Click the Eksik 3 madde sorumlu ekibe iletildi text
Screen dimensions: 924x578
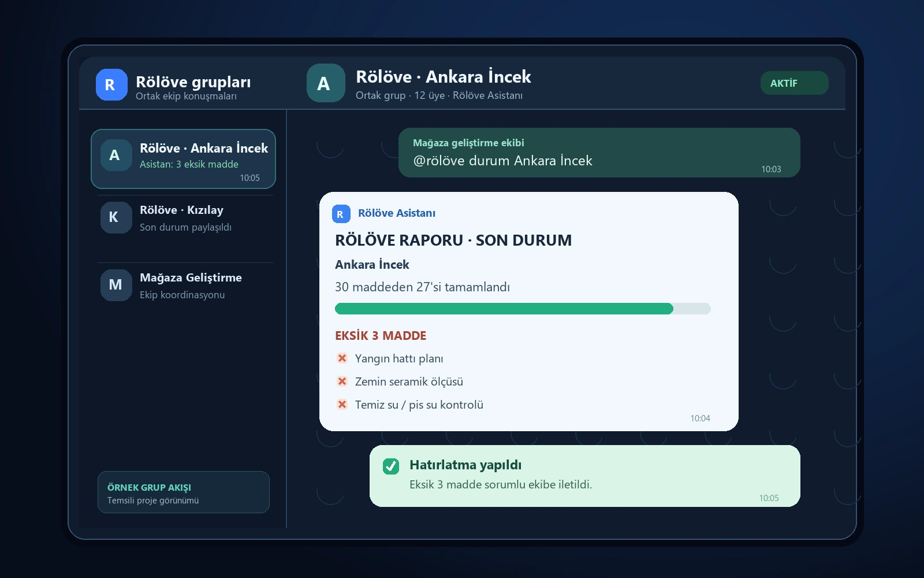pyautogui.click(x=501, y=484)
